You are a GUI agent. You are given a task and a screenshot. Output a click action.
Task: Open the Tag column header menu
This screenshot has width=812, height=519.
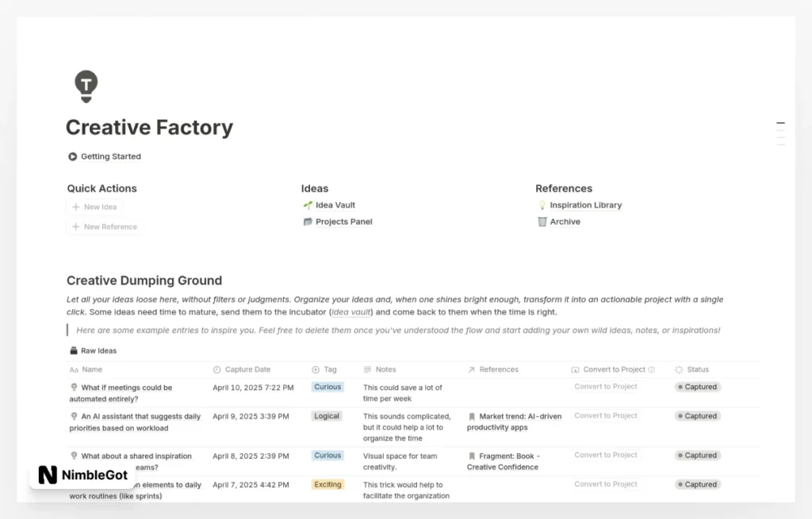330,369
